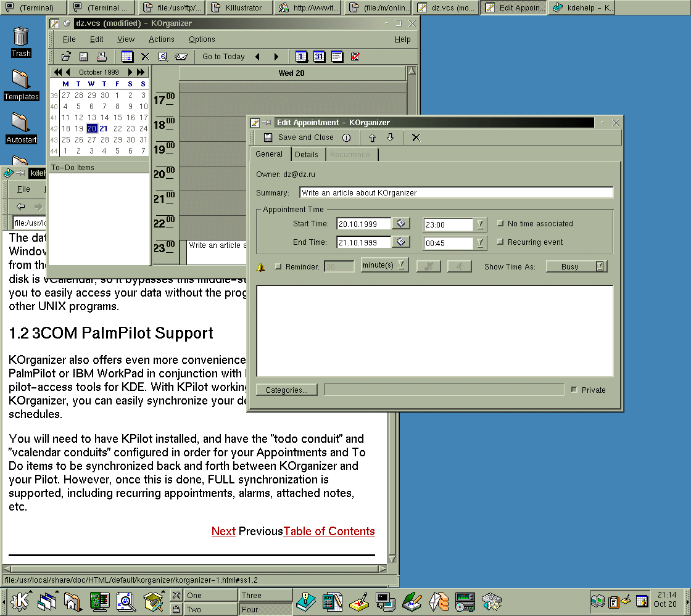
Task: Open the 'Show Time As' Busy dropdown
Action: click(576, 266)
